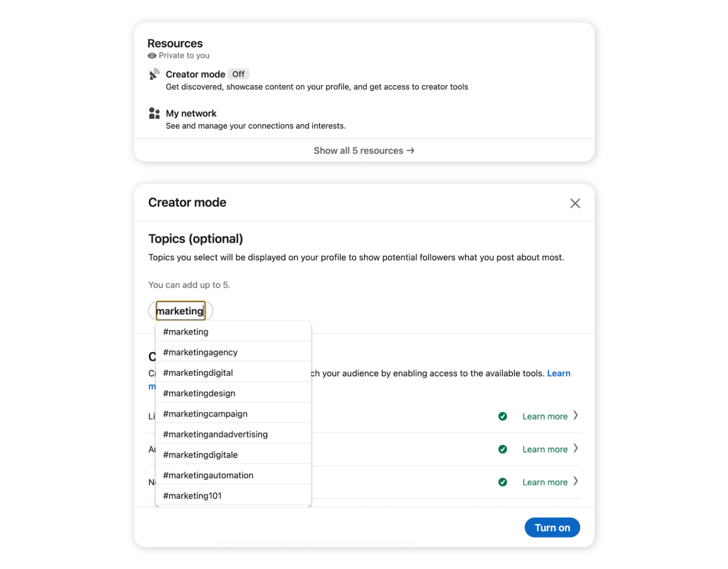The image size is (728, 569).
Task: Open Show all 5 resources
Action: (x=358, y=150)
